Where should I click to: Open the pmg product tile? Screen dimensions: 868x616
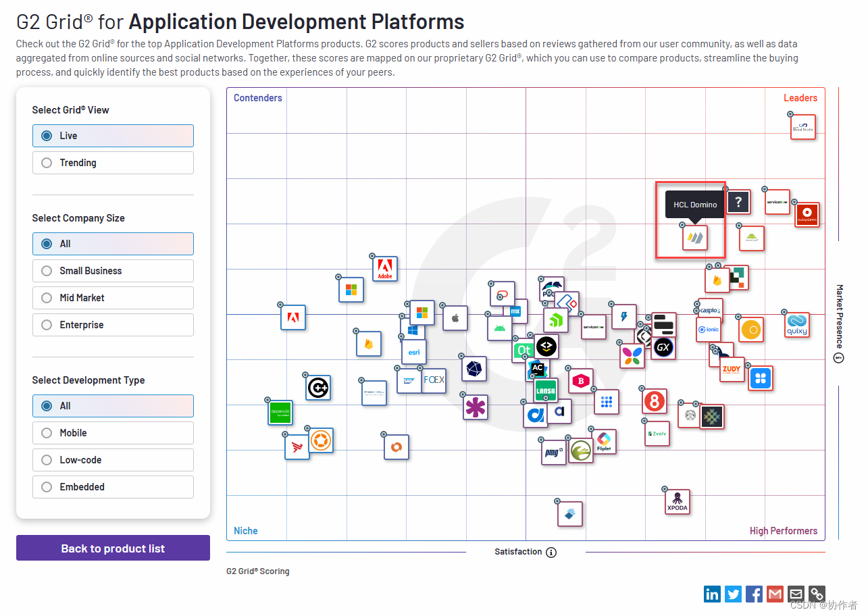[555, 452]
